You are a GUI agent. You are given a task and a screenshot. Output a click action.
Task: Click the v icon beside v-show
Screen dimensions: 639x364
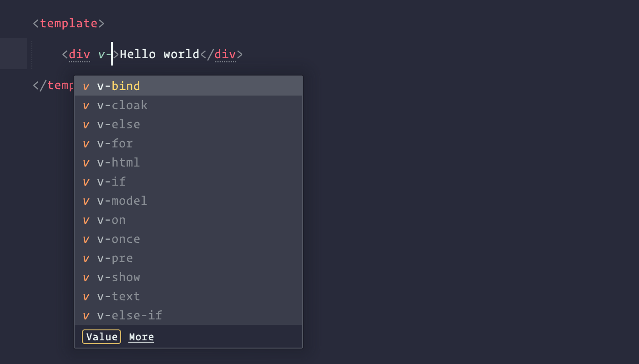coord(86,278)
